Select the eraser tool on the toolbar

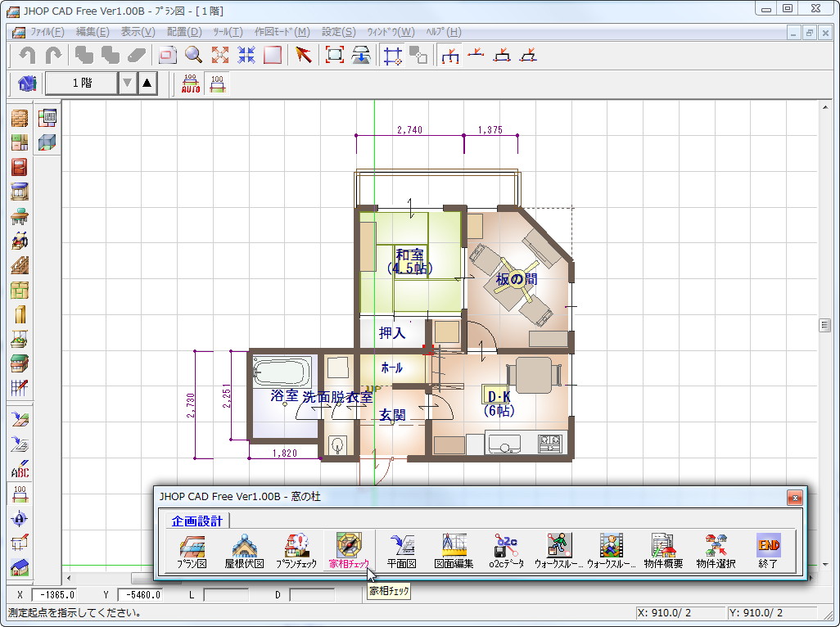137,55
